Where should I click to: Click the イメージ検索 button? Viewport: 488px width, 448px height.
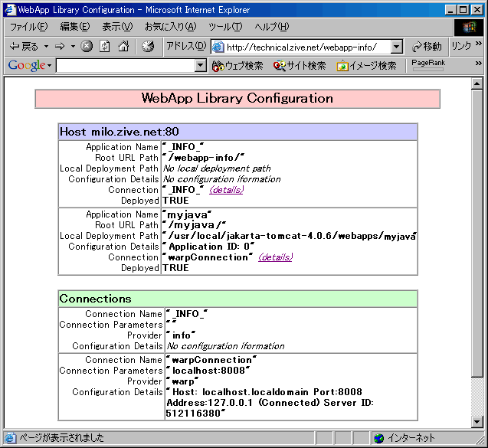tap(367, 66)
